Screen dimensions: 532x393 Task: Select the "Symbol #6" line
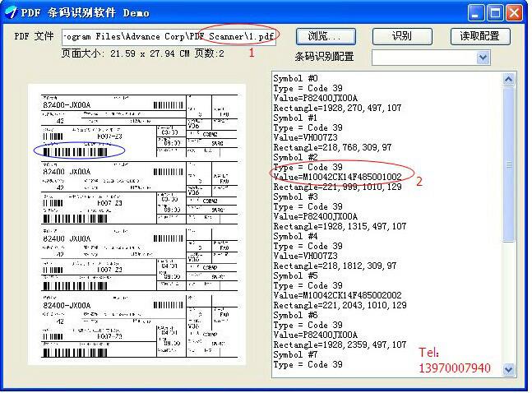[x=295, y=315]
